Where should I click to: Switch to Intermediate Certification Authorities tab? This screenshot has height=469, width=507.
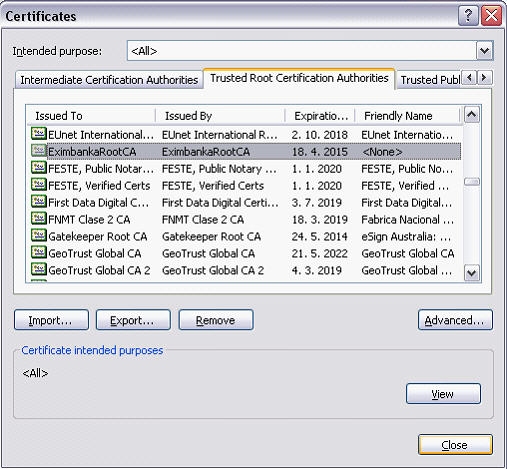pos(109,80)
